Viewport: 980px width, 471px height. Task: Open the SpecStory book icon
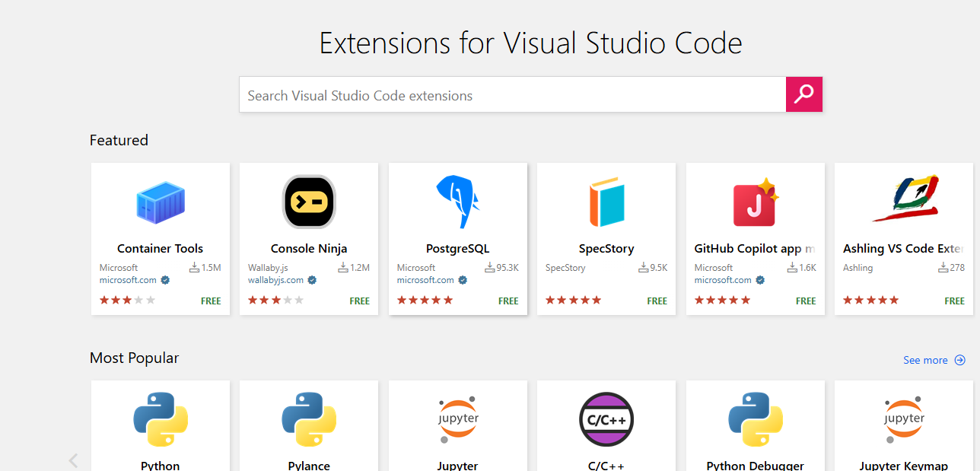[606, 202]
